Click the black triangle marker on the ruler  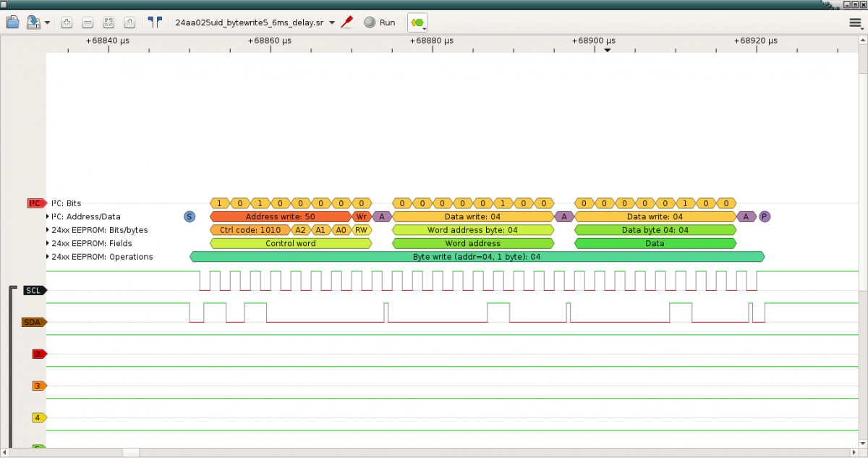[608, 51]
